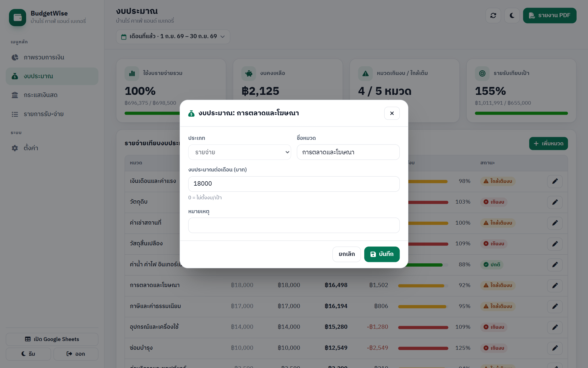588x368 pixels.
Task: Open the ประเภท dropdown showing รายจ่าย
Action: (x=240, y=152)
